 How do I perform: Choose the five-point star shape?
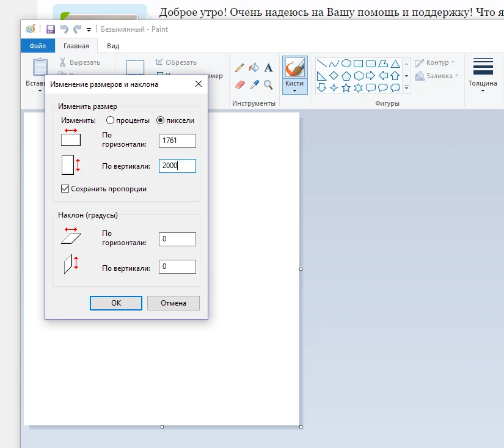click(346, 87)
